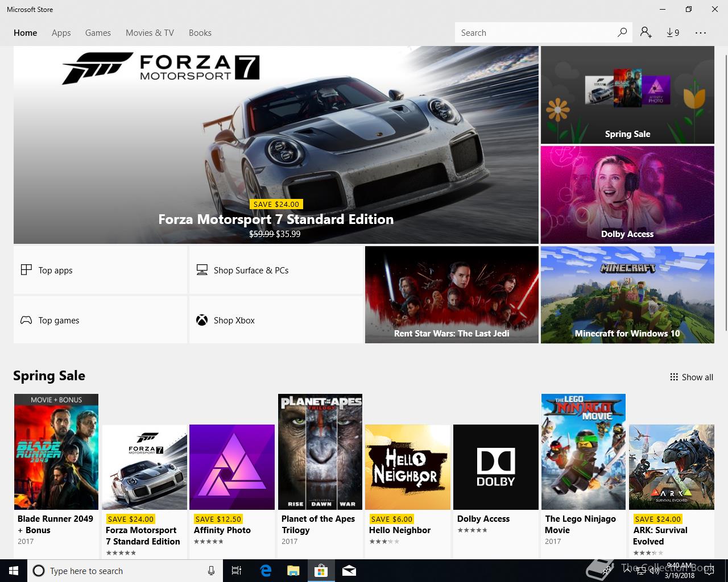
Task: Click the Top games controller icon
Action: click(x=26, y=320)
